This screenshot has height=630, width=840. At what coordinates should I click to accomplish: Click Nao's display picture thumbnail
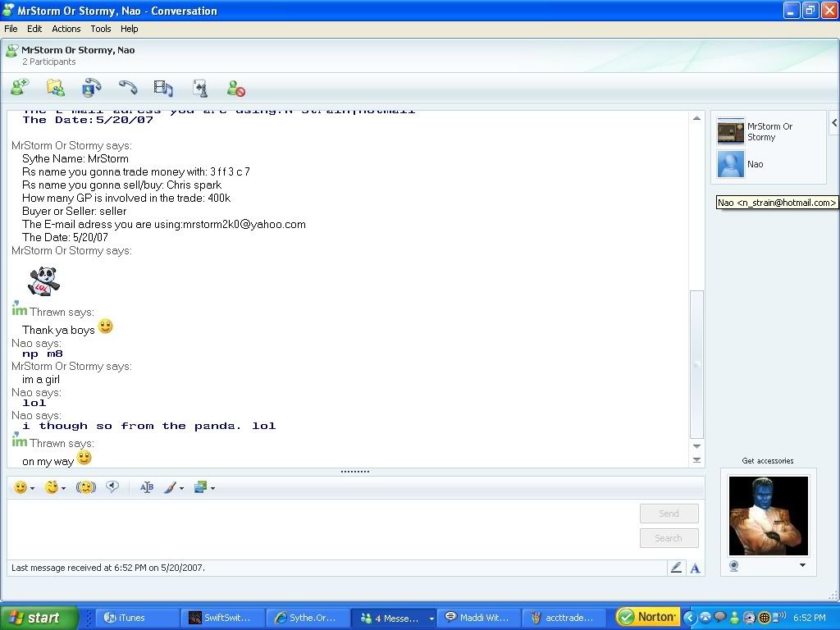pyautogui.click(x=730, y=164)
